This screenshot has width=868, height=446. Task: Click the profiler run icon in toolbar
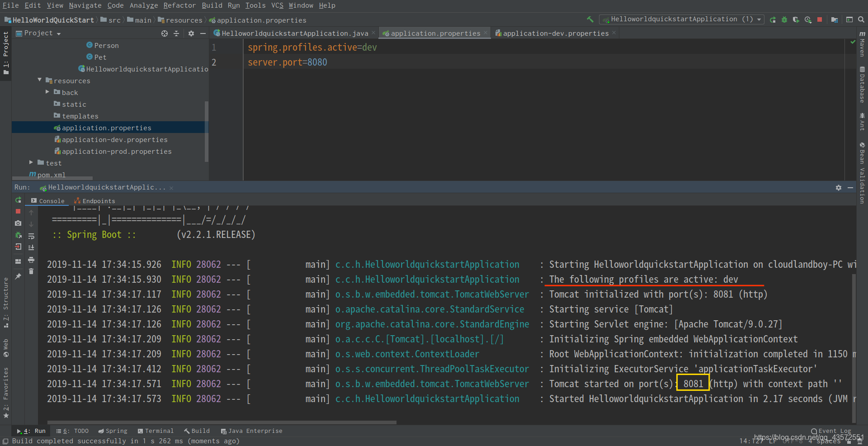808,19
